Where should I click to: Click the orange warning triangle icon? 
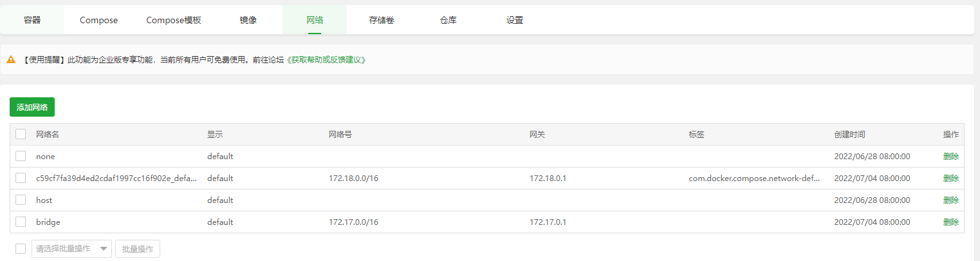tap(11, 59)
